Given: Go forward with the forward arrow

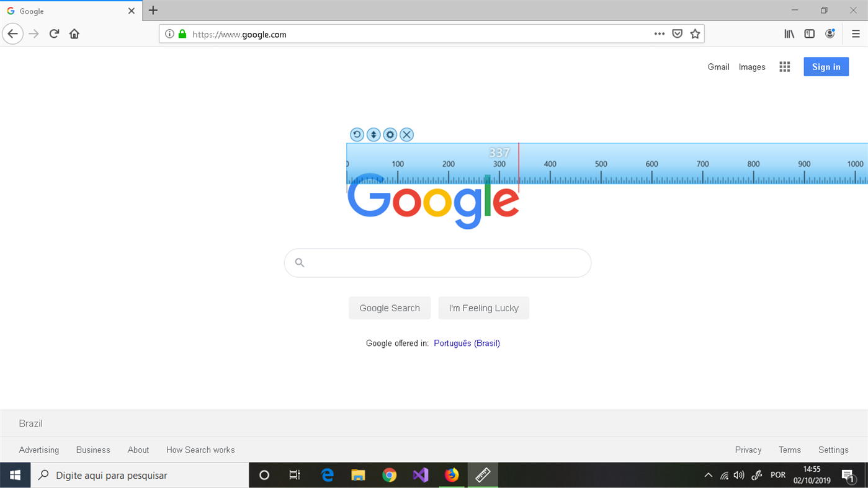Looking at the screenshot, I should pos(34,34).
